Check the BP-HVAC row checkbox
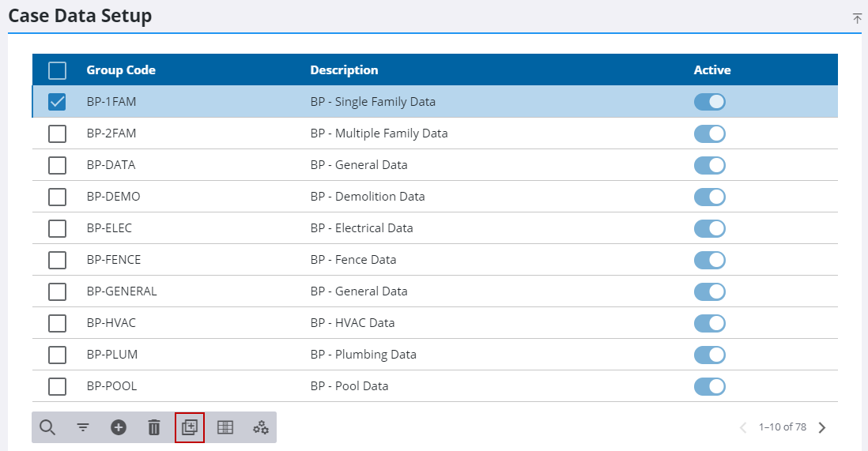Image resolution: width=868 pixels, height=451 pixels. click(x=57, y=322)
